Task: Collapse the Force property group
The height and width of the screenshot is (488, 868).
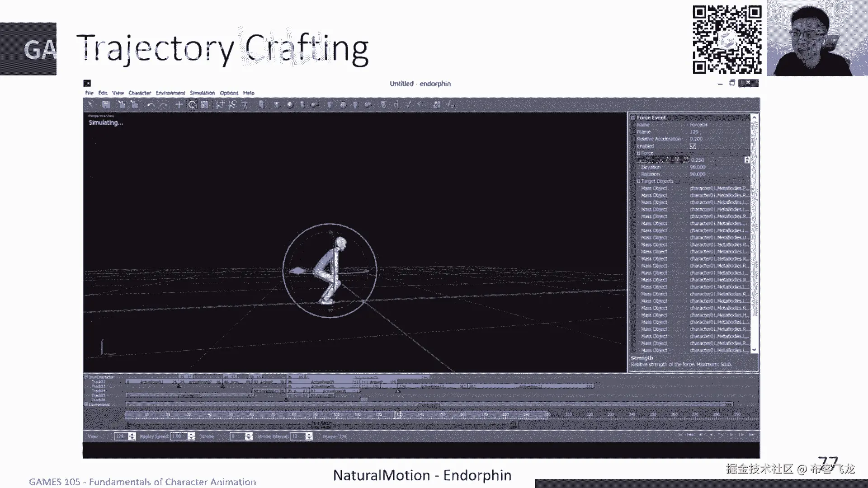Action: click(638, 153)
